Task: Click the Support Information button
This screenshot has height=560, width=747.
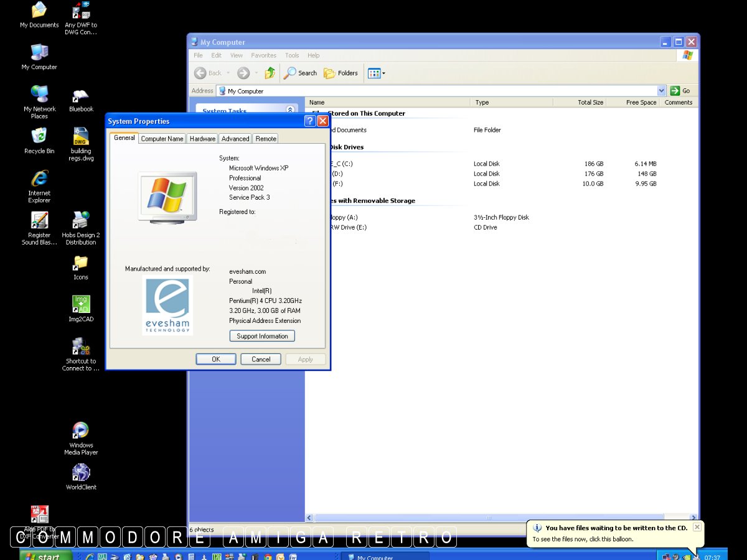Action: click(x=262, y=336)
